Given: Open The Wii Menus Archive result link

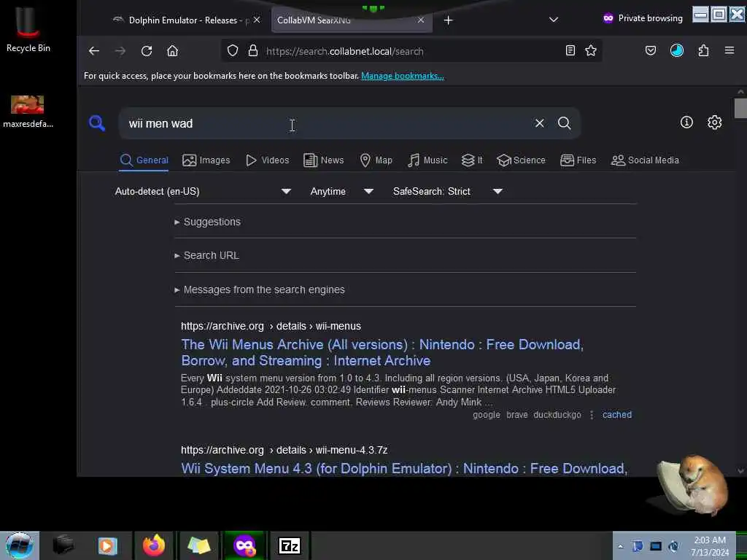Looking at the screenshot, I should click(x=382, y=352).
